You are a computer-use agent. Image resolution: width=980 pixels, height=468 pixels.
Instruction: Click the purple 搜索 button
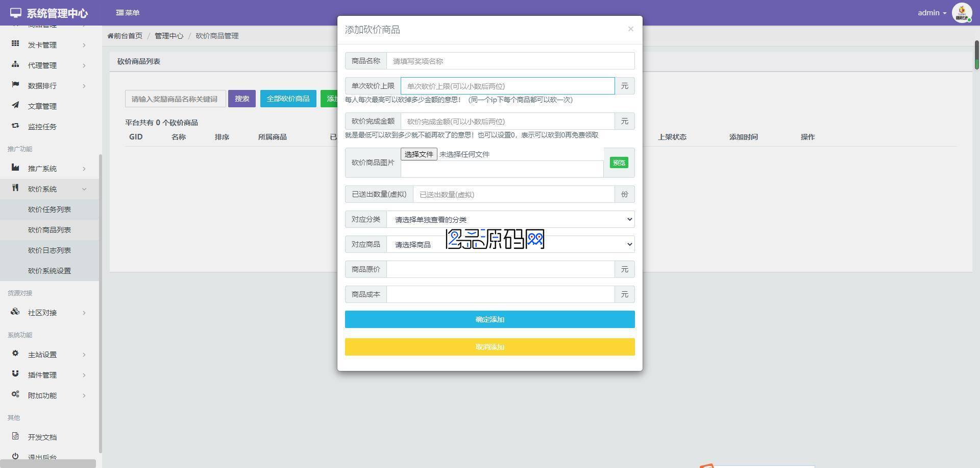(x=242, y=99)
